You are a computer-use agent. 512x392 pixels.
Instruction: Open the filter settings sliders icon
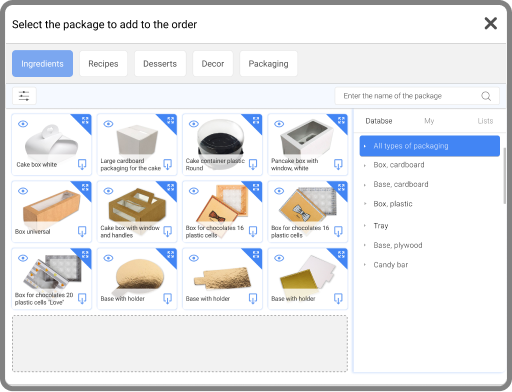(x=24, y=96)
